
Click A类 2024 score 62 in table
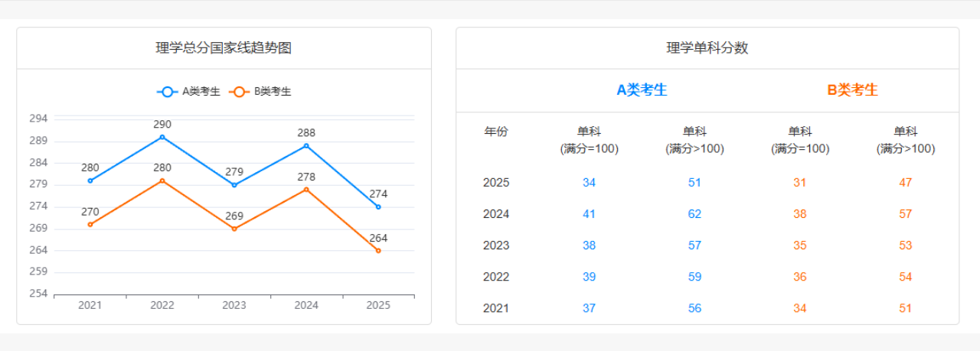coord(694,214)
